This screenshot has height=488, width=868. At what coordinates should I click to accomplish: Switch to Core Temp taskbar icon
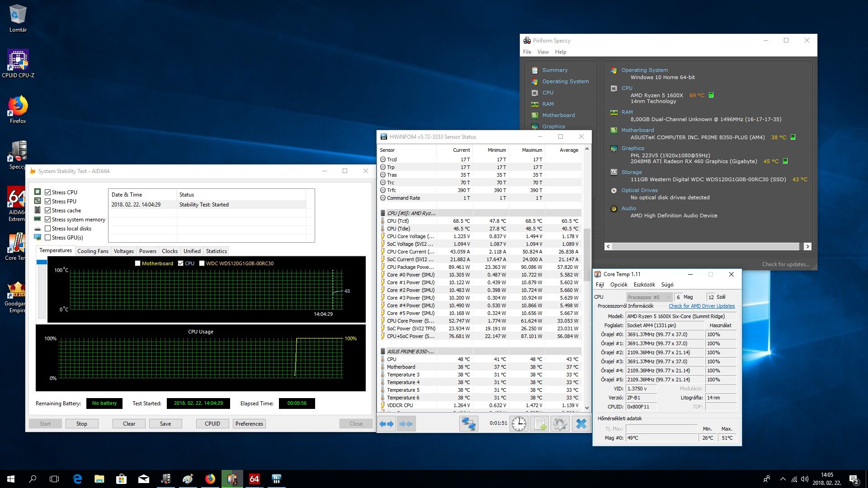(232, 479)
